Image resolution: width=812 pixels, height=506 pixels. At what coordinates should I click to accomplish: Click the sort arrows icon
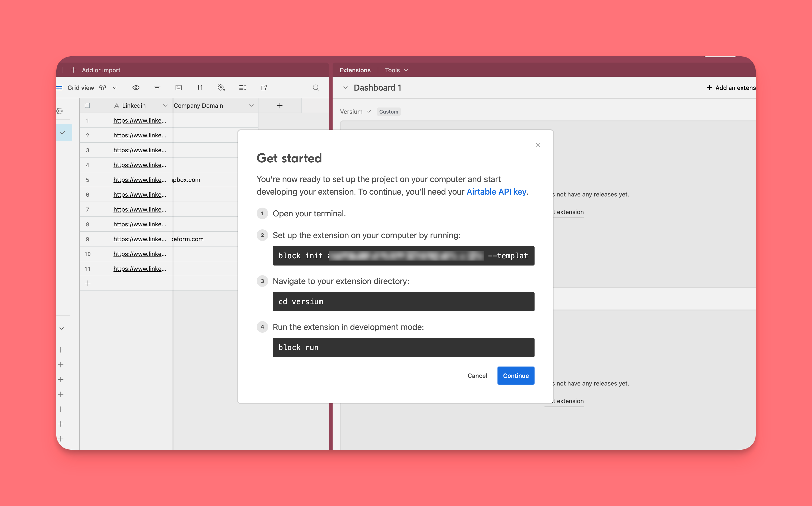(x=200, y=88)
